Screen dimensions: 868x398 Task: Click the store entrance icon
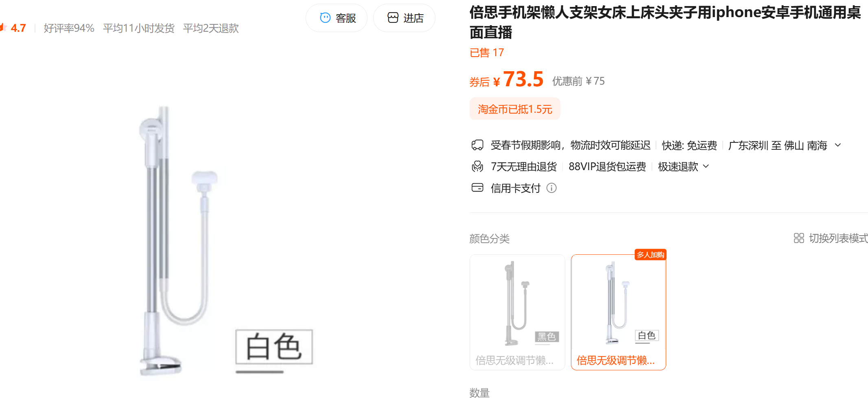point(393,18)
